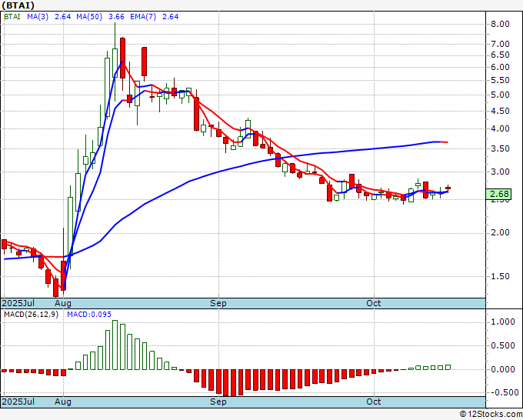Click the 1.000 MACD axis label
Image resolution: width=523 pixels, height=420 pixels.
pyautogui.click(x=502, y=322)
